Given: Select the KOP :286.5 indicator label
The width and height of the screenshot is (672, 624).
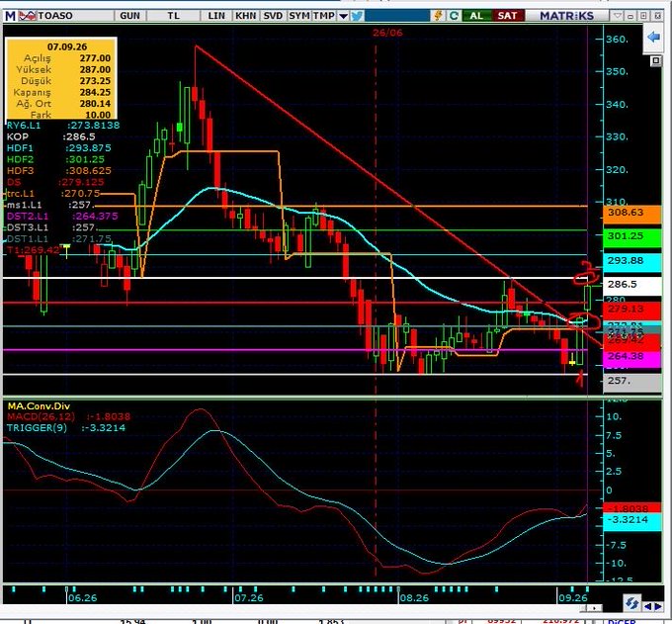Looking at the screenshot, I should pyautogui.click(x=51, y=136).
